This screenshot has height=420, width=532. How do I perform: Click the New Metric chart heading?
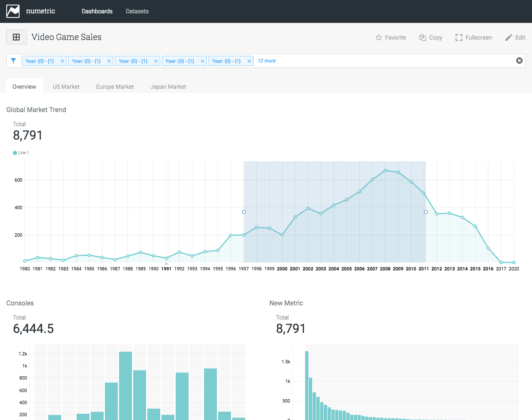click(x=286, y=303)
